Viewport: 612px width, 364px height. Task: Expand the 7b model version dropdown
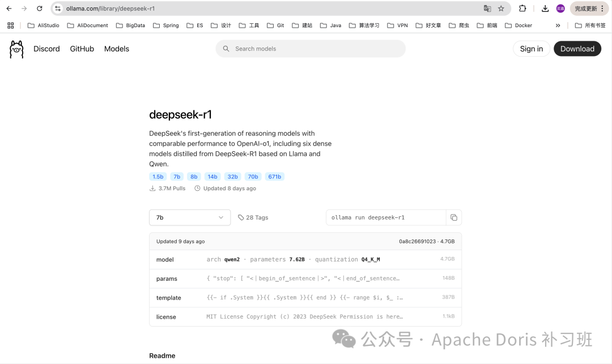click(x=190, y=217)
